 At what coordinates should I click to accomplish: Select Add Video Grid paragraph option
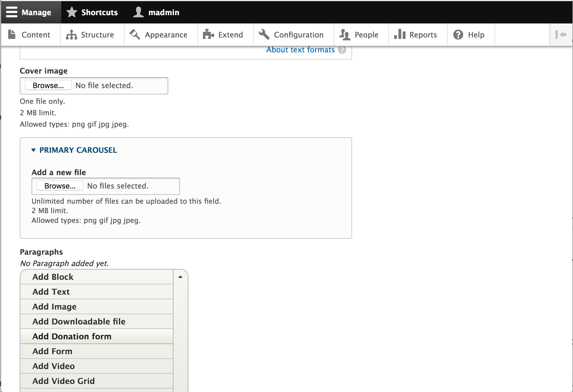[x=63, y=381]
